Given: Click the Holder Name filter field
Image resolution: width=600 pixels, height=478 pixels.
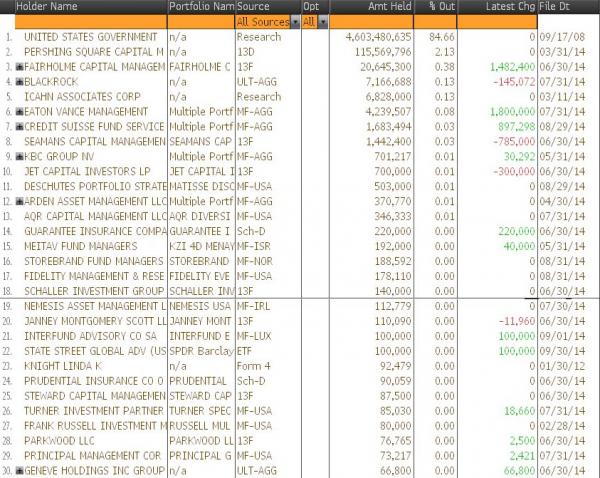Looking at the screenshot, I should [x=91, y=22].
